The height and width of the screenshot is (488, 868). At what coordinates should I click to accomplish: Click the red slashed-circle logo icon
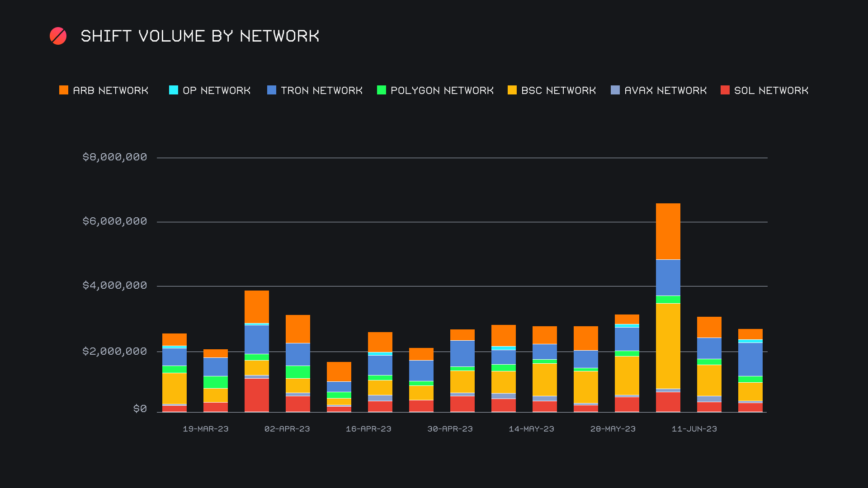[58, 36]
